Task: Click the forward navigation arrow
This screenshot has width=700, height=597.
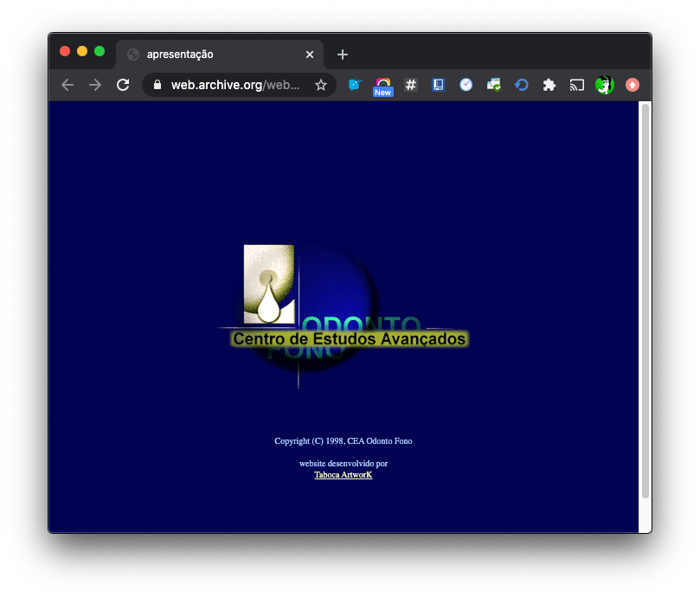Action: click(x=95, y=85)
